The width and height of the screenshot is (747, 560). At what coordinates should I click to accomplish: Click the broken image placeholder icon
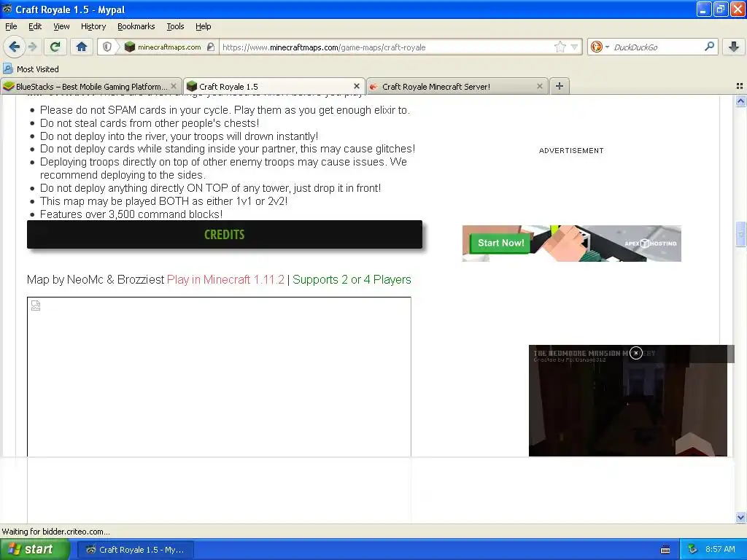[x=36, y=306]
